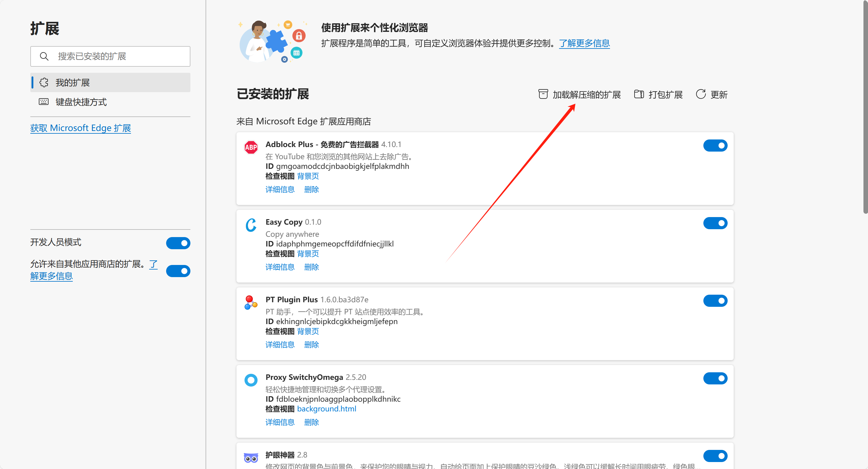Disable the Easy Copy extension

click(716, 223)
